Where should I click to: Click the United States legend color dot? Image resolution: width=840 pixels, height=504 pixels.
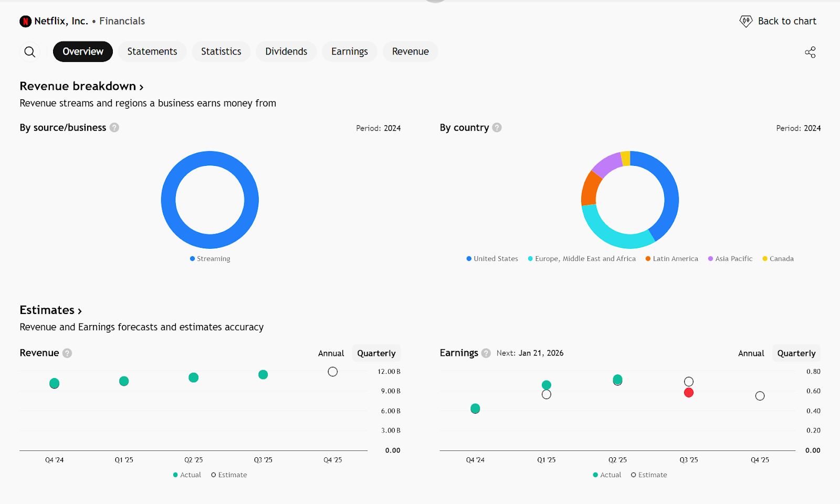[469, 259]
